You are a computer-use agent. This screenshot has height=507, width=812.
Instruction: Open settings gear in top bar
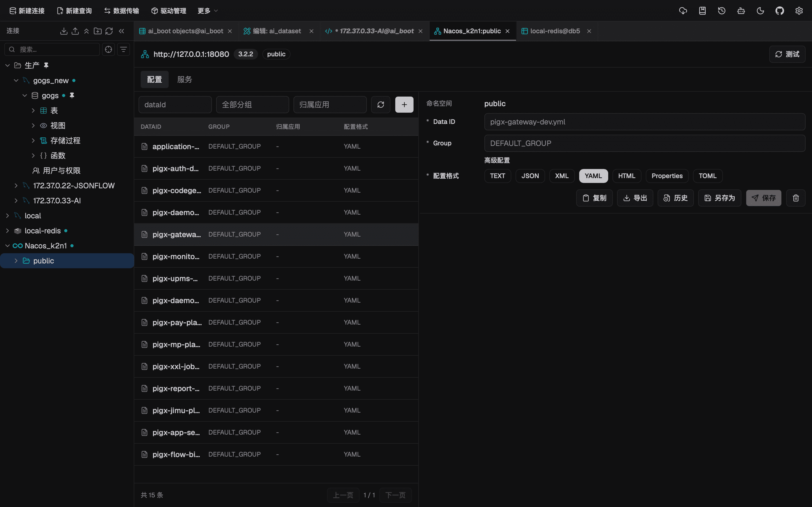click(x=799, y=11)
